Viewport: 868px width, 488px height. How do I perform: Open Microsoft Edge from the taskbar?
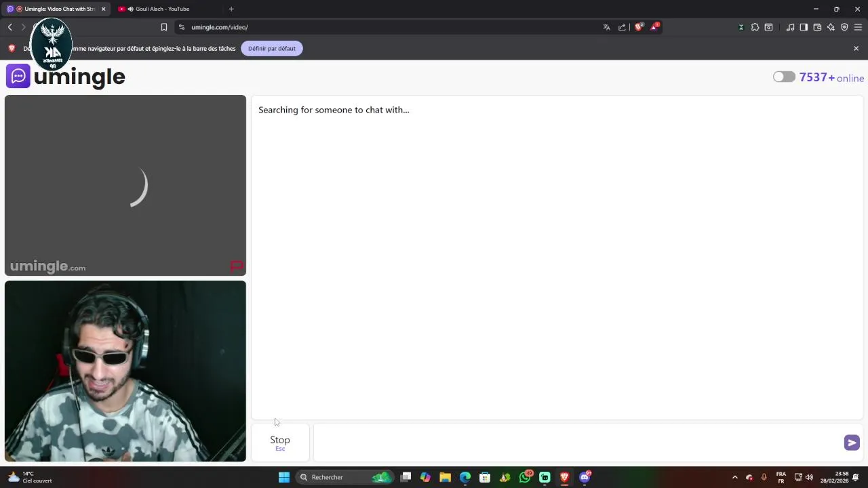pyautogui.click(x=465, y=477)
